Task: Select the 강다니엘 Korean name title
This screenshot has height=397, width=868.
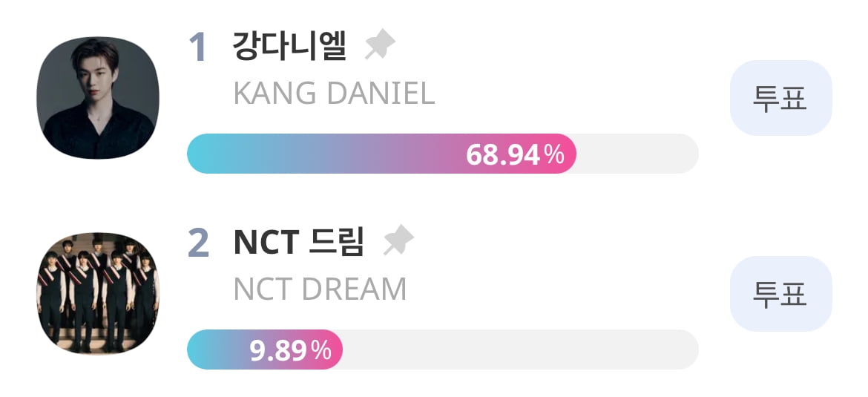Action: [x=290, y=46]
